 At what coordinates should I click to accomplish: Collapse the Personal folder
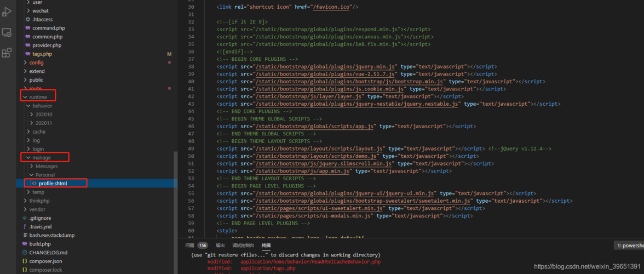[31, 175]
